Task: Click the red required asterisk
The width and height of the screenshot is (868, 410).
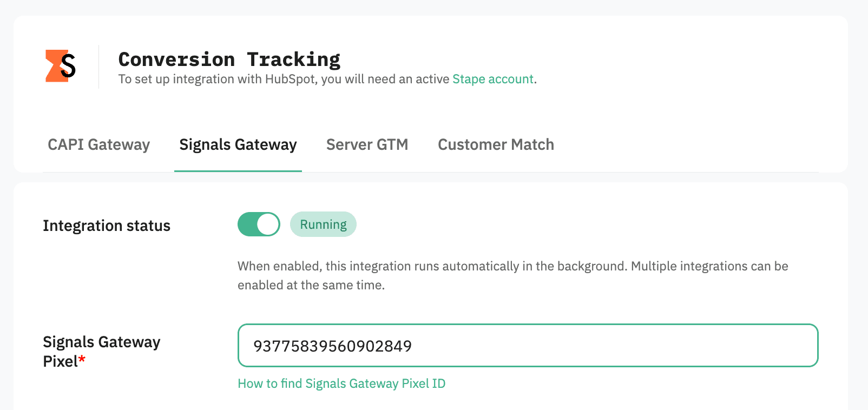Action: 82,359
